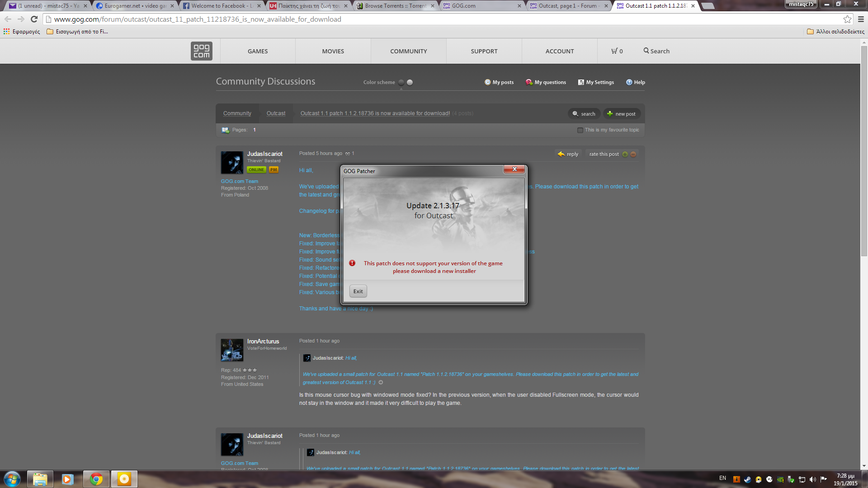Open the COMMUNITY menu
Viewport: 868px width, 488px height.
click(x=409, y=51)
